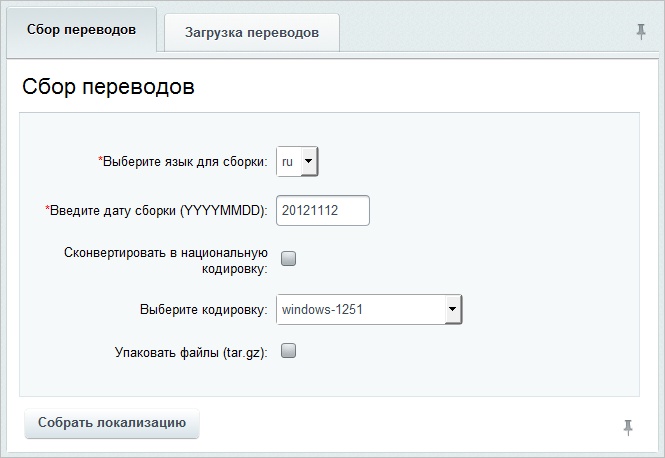Click the pin icon beside the tabs
The width and height of the screenshot is (665, 458).
[x=641, y=31]
